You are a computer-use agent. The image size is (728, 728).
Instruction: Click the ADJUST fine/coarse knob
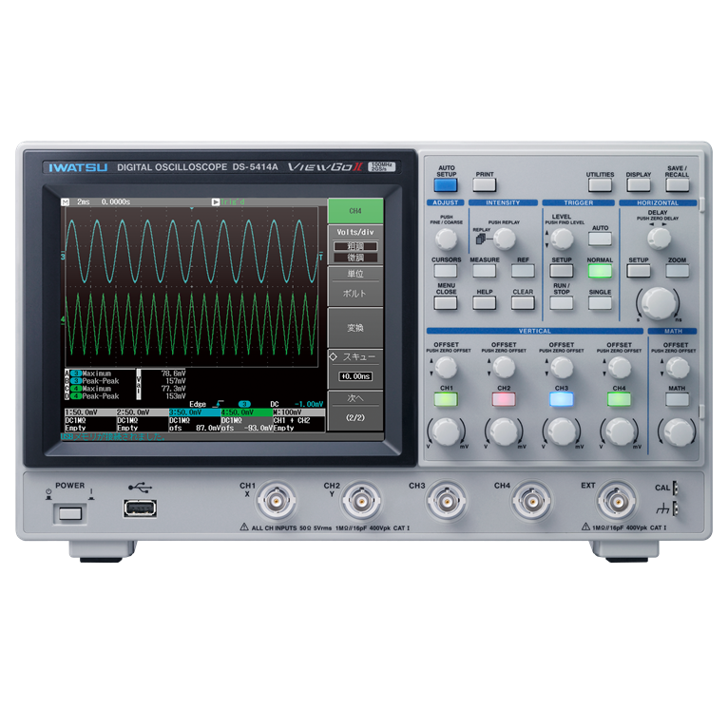coord(446,239)
